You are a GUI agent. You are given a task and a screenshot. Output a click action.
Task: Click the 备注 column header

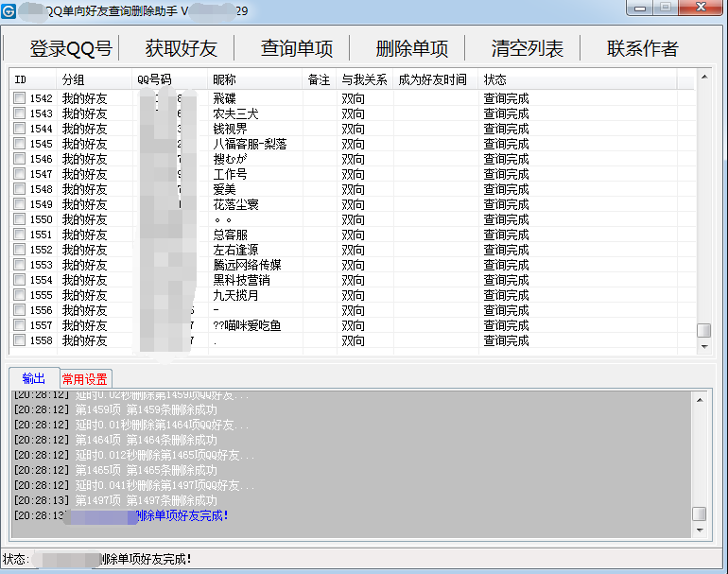click(320, 79)
